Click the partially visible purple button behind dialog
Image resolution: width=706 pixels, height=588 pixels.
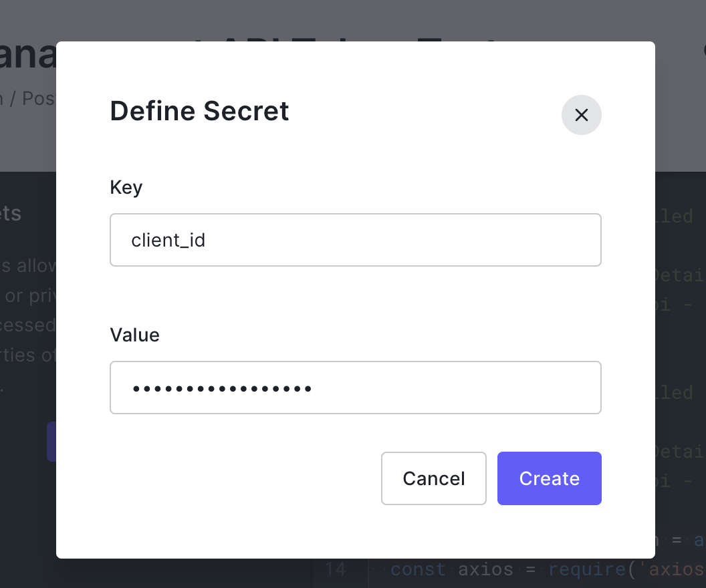(51, 442)
